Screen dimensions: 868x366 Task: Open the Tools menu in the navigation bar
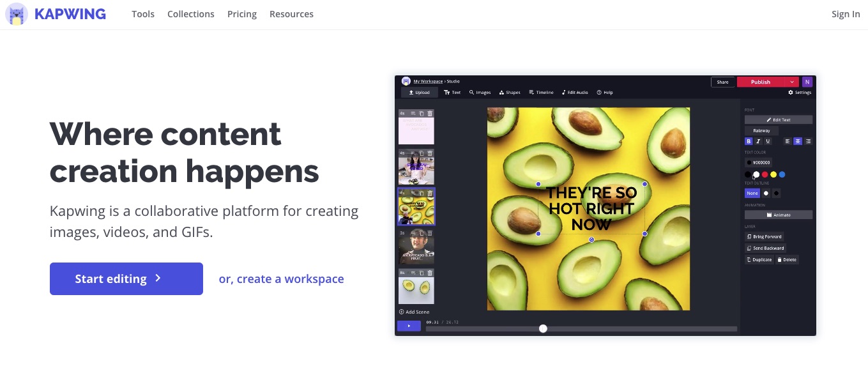143,14
